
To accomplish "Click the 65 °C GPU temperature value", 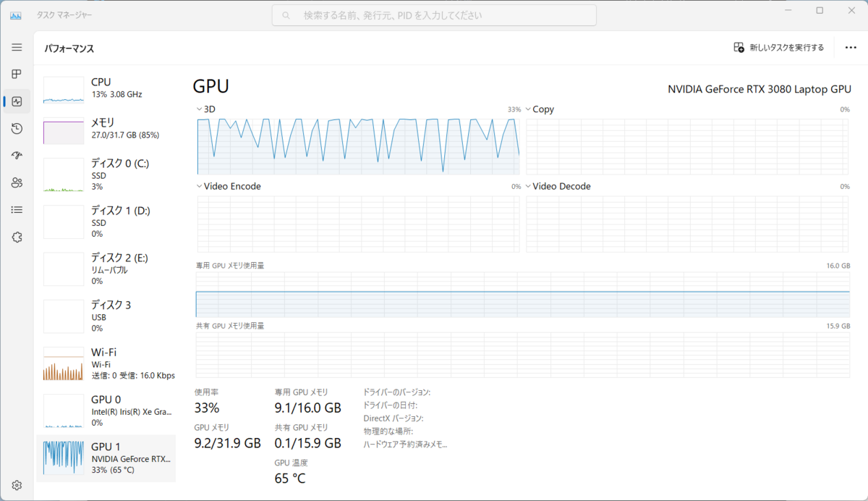I will click(x=290, y=478).
